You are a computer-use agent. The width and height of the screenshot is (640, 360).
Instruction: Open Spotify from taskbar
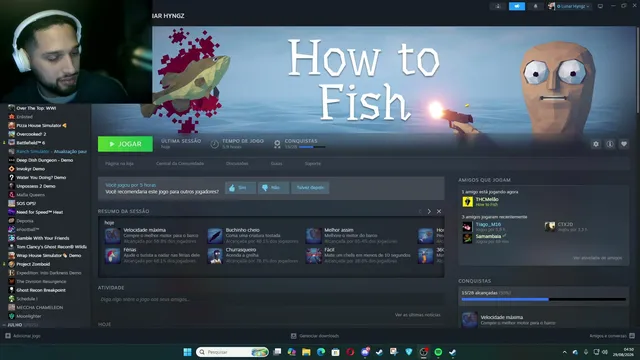coord(438,352)
